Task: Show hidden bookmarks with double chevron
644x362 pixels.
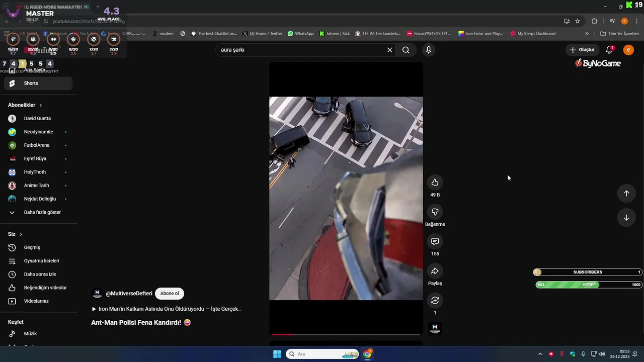Action: (x=587, y=34)
